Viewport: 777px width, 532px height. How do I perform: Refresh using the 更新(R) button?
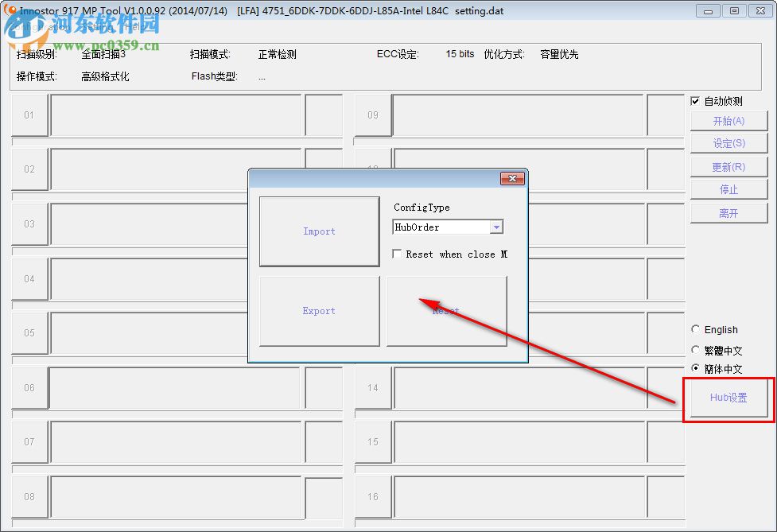click(728, 166)
